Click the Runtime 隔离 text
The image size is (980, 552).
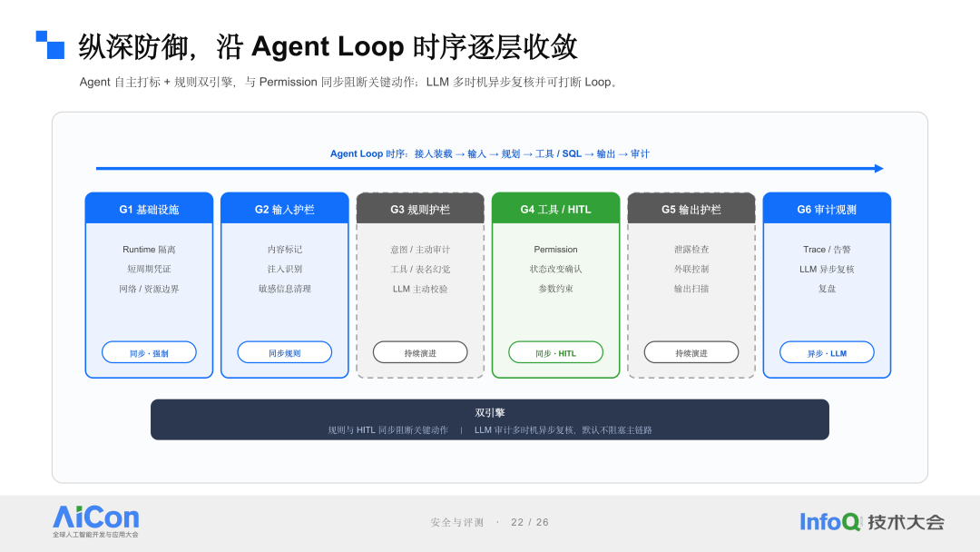(149, 249)
